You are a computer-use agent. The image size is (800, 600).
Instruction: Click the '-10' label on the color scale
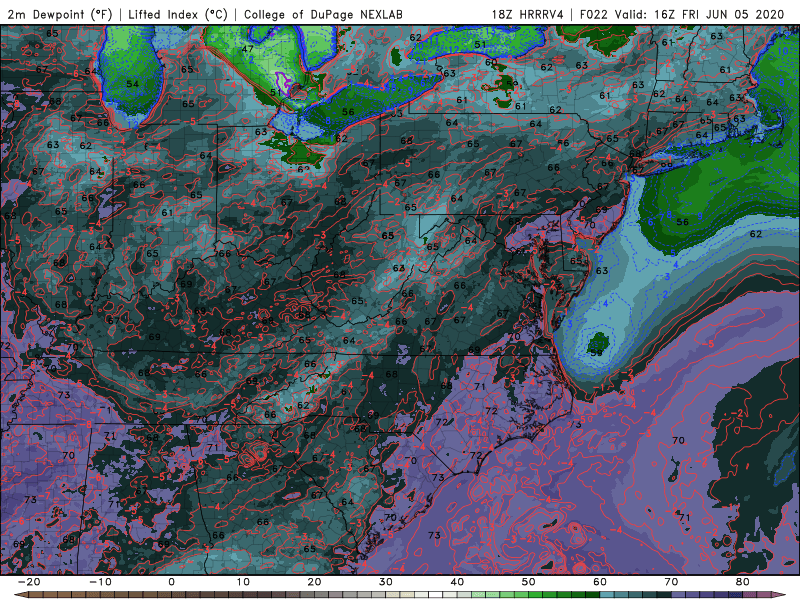[x=100, y=582]
